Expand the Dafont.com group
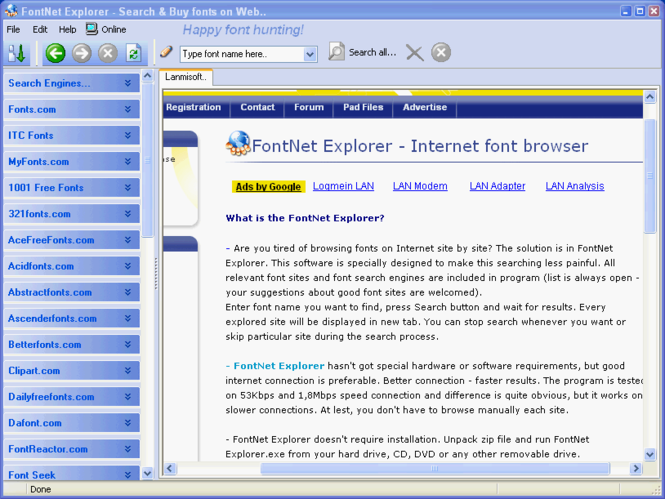The height and width of the screenshot is (499, 665). tap(71, 423)
